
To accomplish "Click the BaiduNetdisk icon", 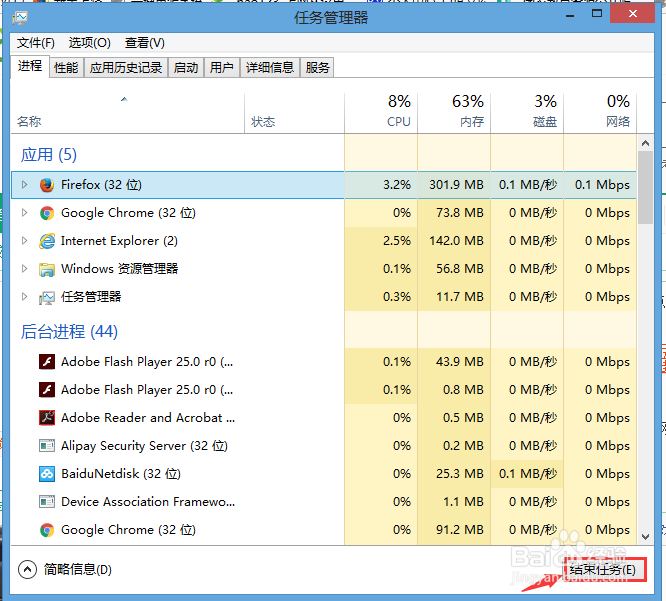I will point(47,474).
